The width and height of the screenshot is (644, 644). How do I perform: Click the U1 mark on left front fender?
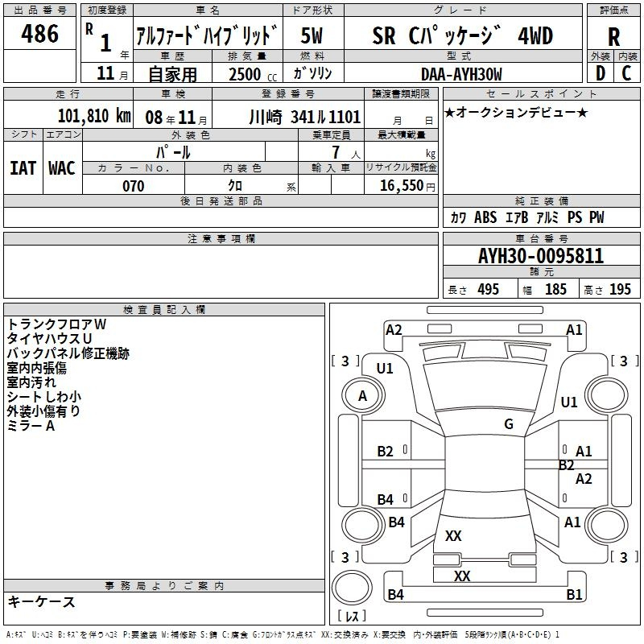pyautogui.click(x=385, y=368)
